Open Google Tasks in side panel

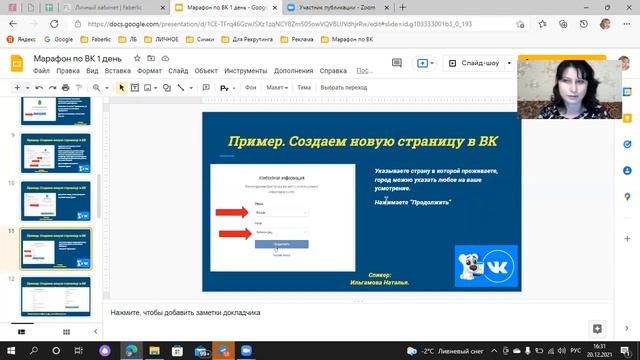pyautogui.click(x=627, y=144)
